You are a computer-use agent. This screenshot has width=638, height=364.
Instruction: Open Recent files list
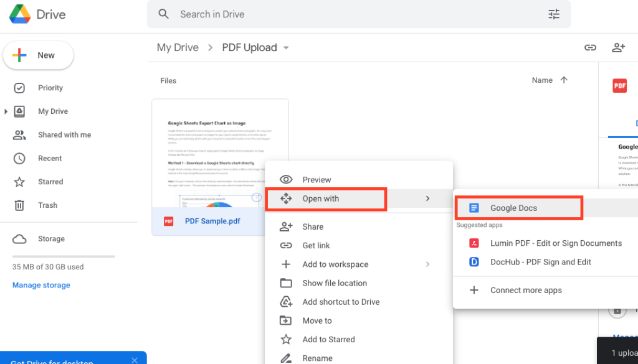coord(50,159)
